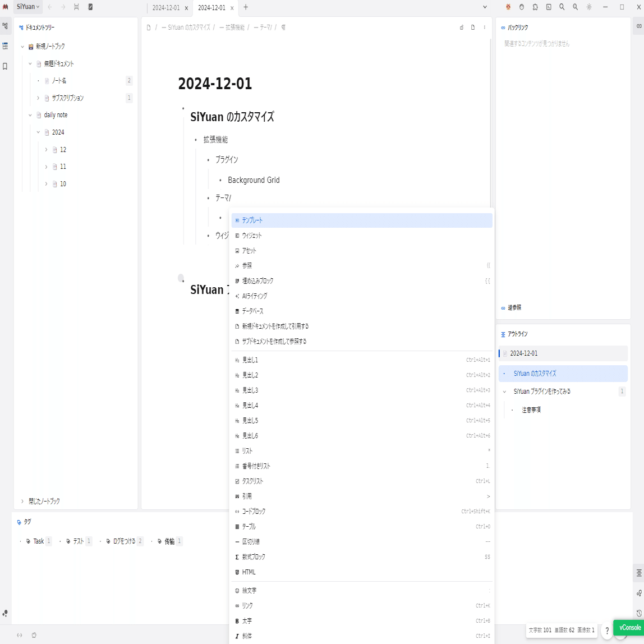The width and height of the screenshot is (644, 644).
Task: Close the active 2024-12-01 tab
Action: point(232,8)
